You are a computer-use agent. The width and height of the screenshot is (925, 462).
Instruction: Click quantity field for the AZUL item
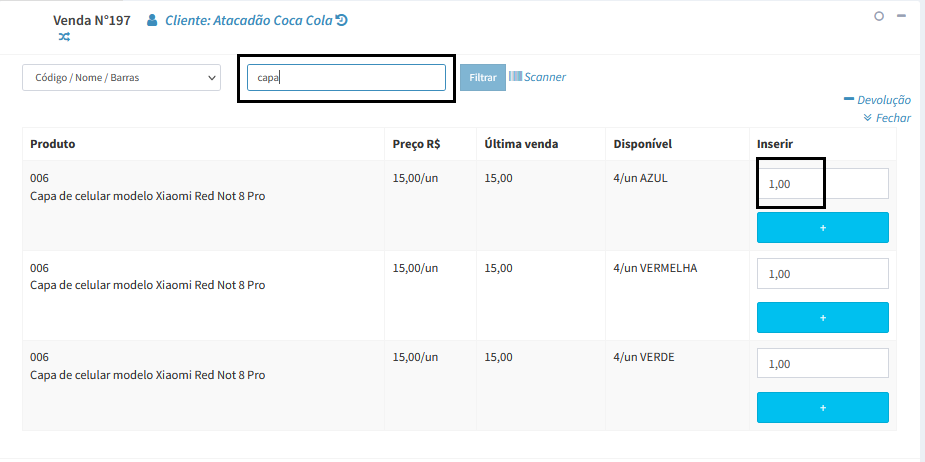[822, 184]
